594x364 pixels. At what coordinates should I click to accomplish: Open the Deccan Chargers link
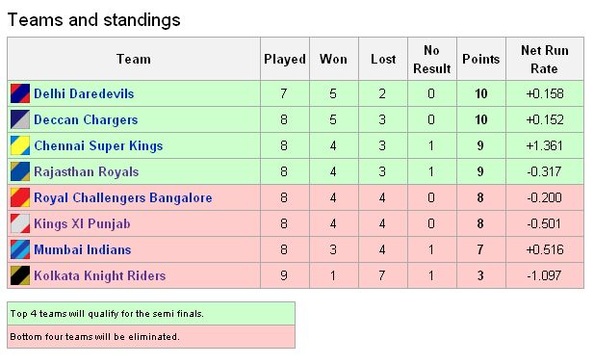point(86,119)
